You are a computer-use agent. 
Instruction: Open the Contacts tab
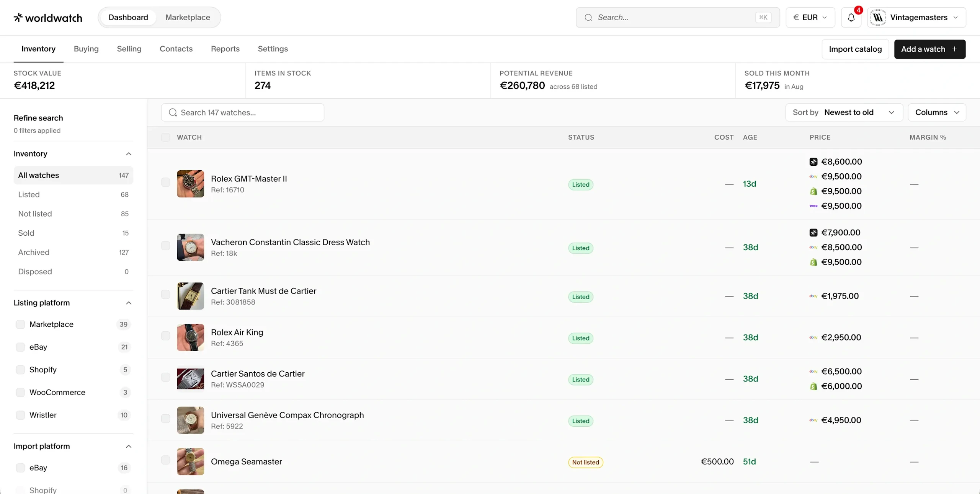click(x=176, y=49)
